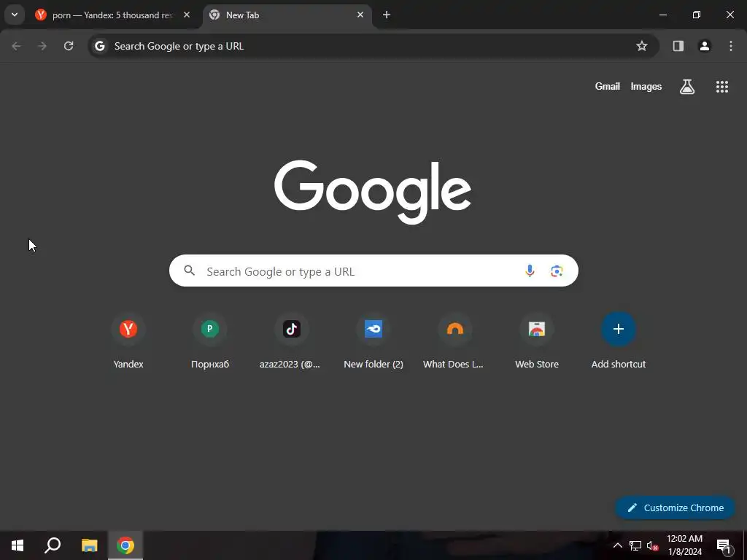Screen dimensions: 747x560
Task: Open the notification center icon
Action: (724, 545)
